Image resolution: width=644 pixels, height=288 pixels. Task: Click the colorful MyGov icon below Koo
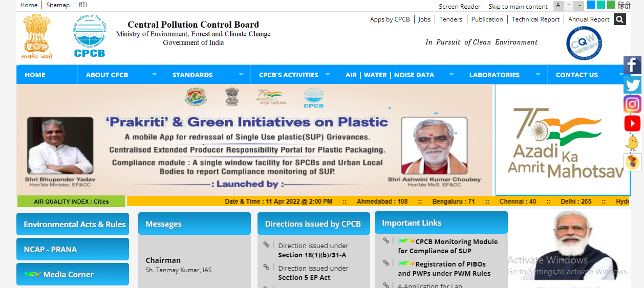pos(632,162)
